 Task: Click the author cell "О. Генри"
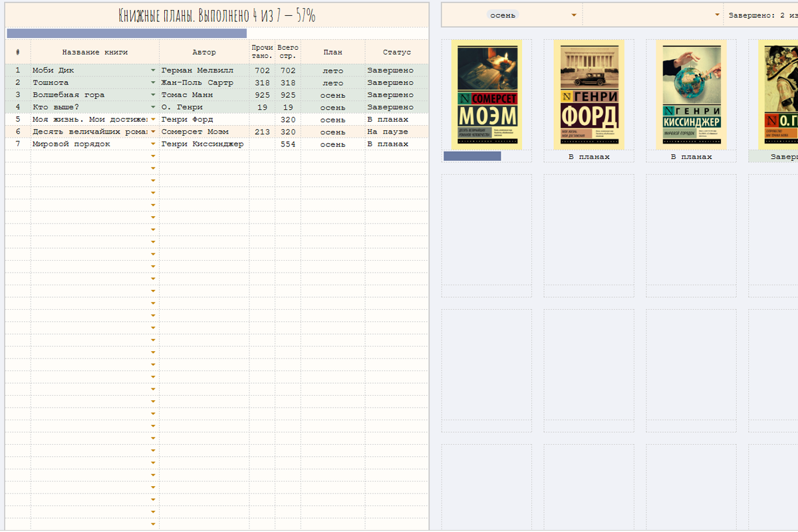(204, 107)
